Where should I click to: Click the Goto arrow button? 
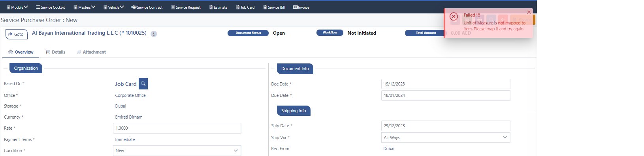(17, 34)
